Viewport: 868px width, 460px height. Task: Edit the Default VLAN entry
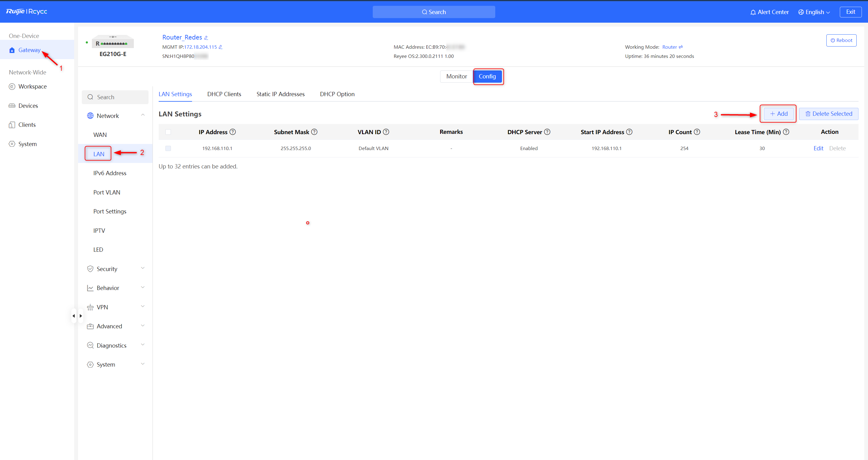click(818, 148)
